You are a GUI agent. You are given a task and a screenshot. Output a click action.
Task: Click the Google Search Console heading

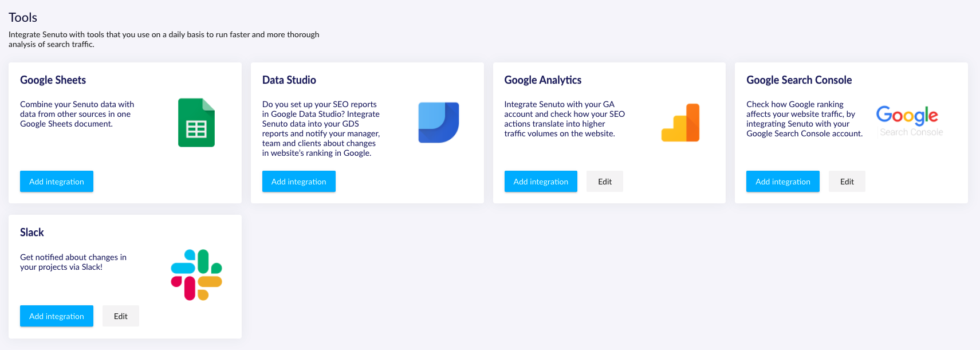pyautogui.click(x=799, y=80)
